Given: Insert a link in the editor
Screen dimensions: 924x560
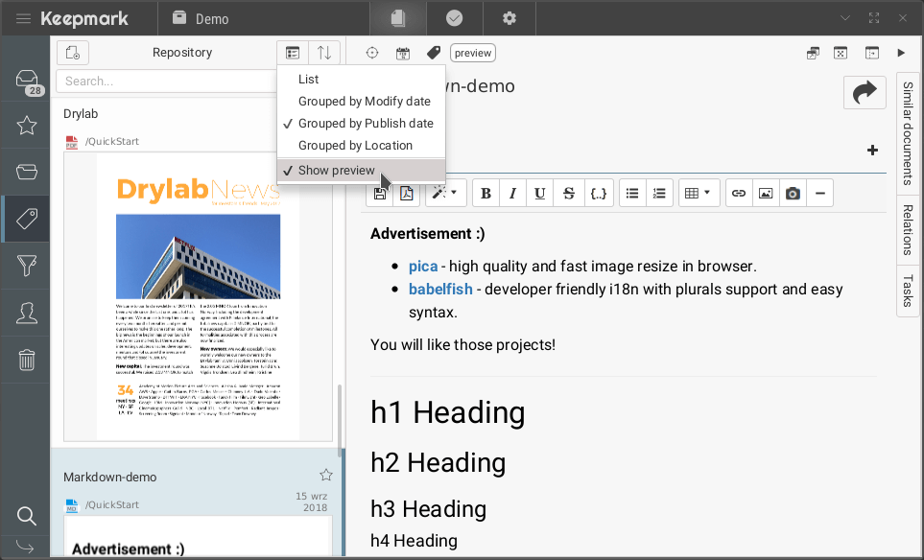Looking at the screenshot, I should [738, 193].
